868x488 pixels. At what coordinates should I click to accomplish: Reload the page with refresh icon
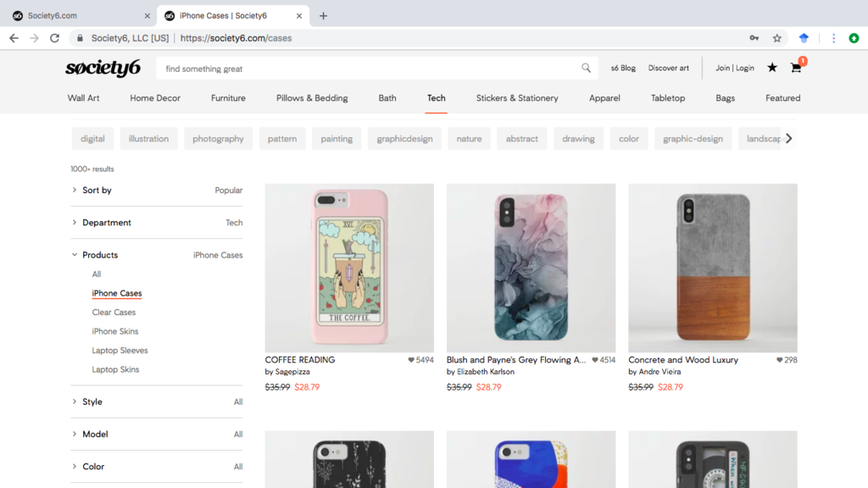coord(54,38)
